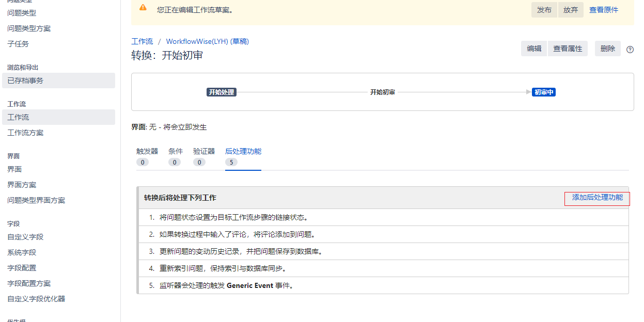Switch to the 条件 tab

[176, 151]
